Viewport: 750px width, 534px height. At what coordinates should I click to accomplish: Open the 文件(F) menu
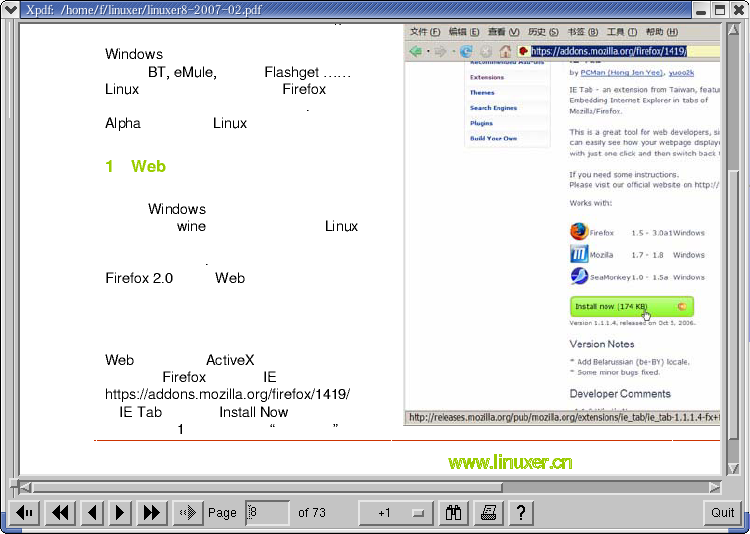[x=425, y=32]
